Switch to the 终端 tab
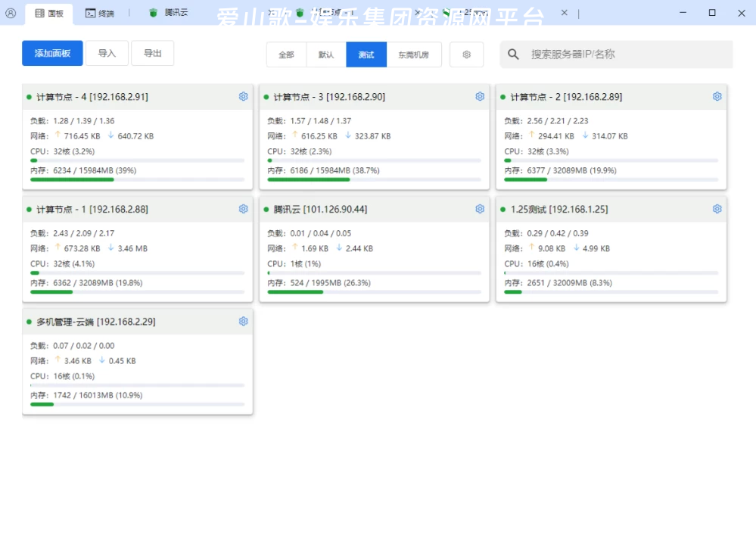 coord(100,13)
